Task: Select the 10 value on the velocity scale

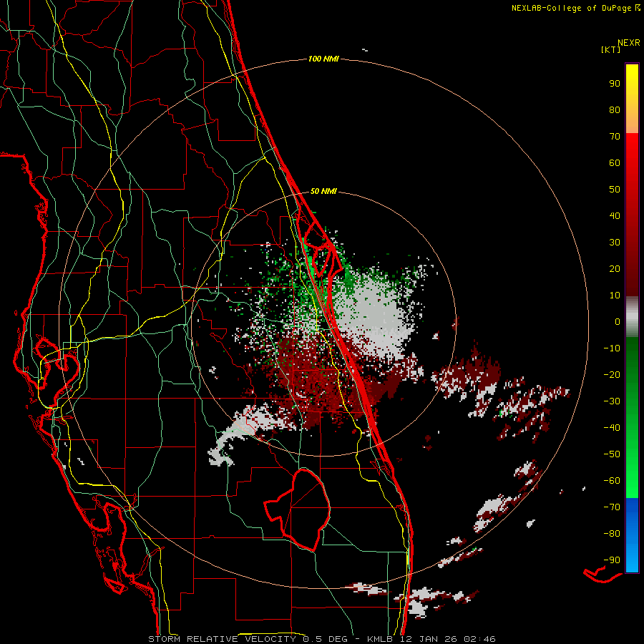Action: (x=615, y=296)
